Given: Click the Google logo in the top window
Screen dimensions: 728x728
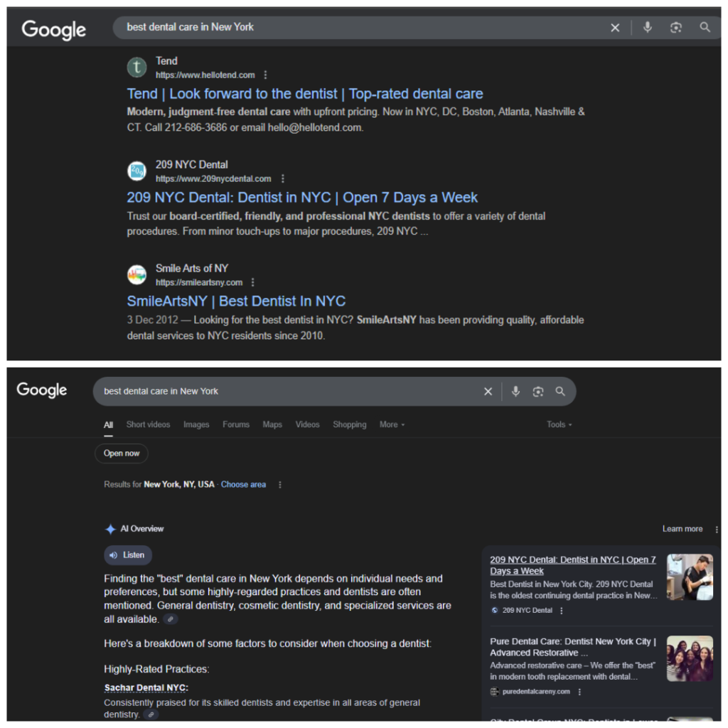Looking at the screenshot, I should tap(54, 30).
